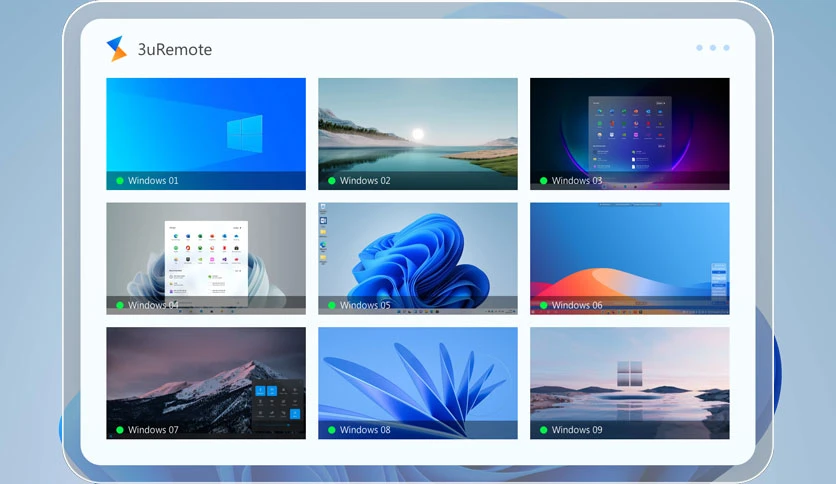Click the first (leftmost) window control dot

700,48
